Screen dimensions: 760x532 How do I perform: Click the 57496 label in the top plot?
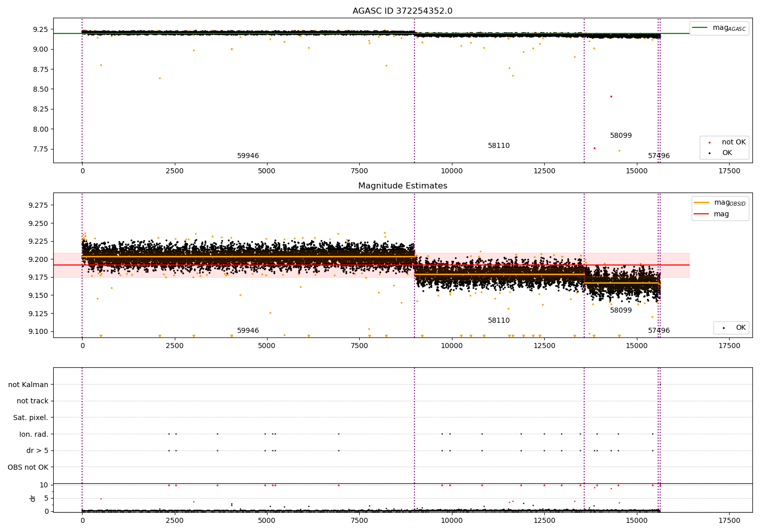point(659,156)
